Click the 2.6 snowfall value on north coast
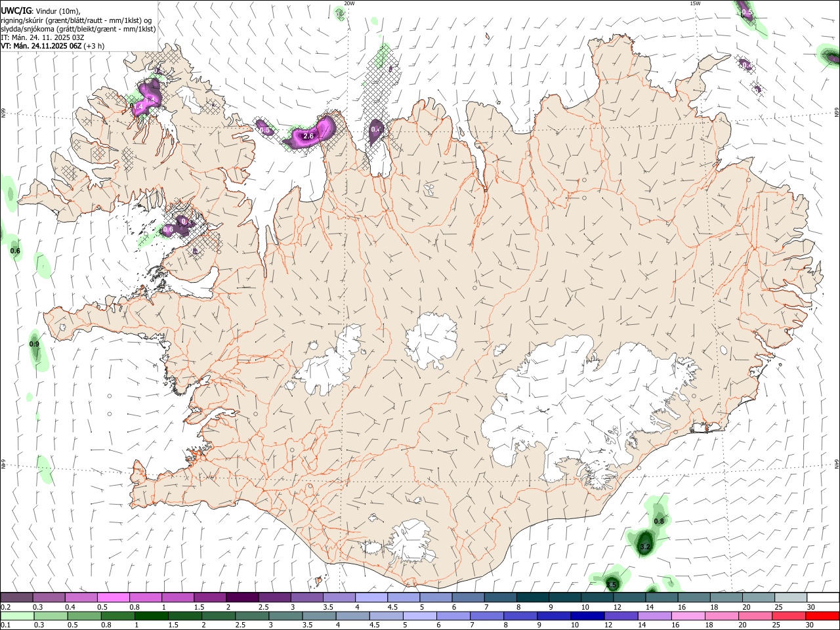Viewport: 840px width, 630px height. [308, 136]
